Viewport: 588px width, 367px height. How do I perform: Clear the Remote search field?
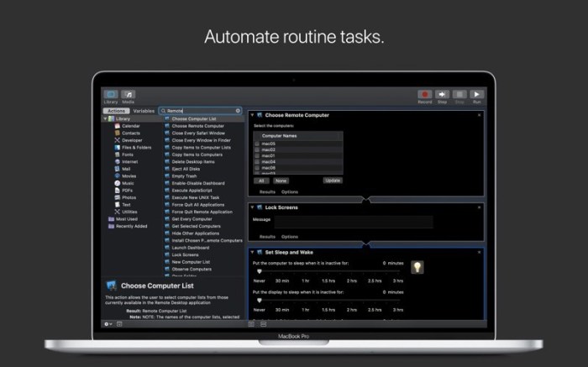tap(238, 111)
